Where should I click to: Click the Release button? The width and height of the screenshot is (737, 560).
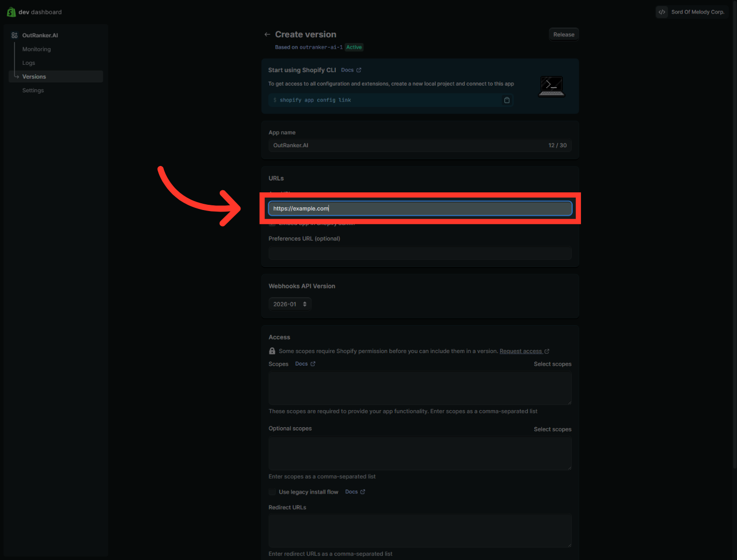(564, 35)
